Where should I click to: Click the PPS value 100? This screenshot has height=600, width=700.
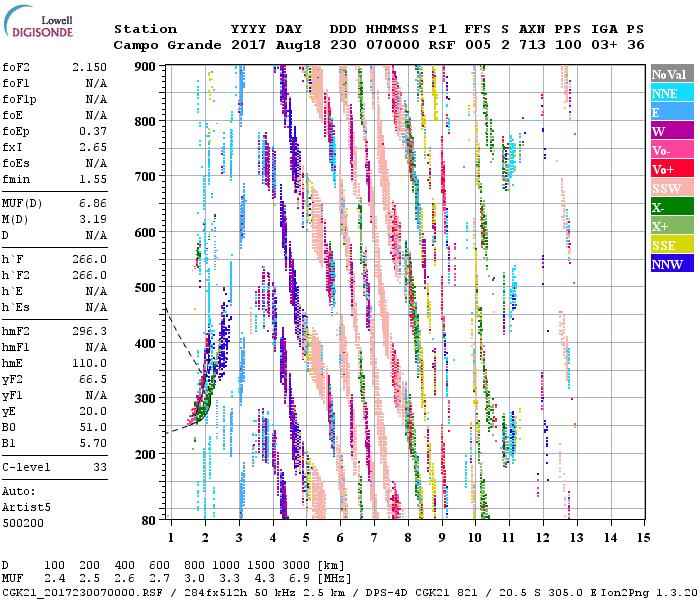(x=568, y=45)
